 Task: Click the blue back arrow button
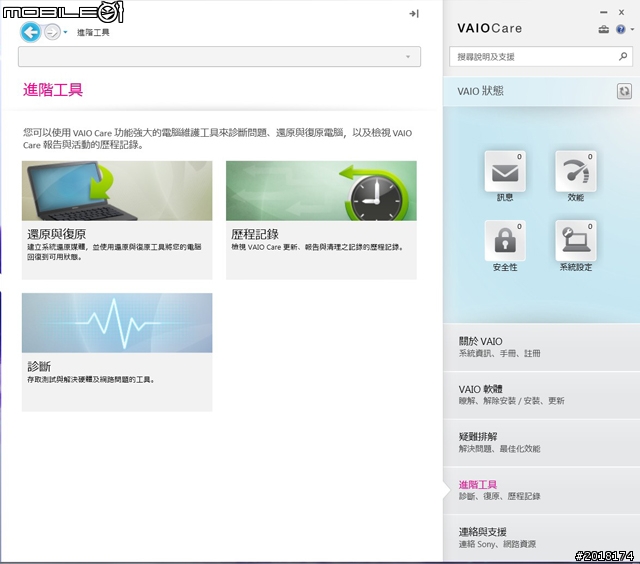point(31,32)
